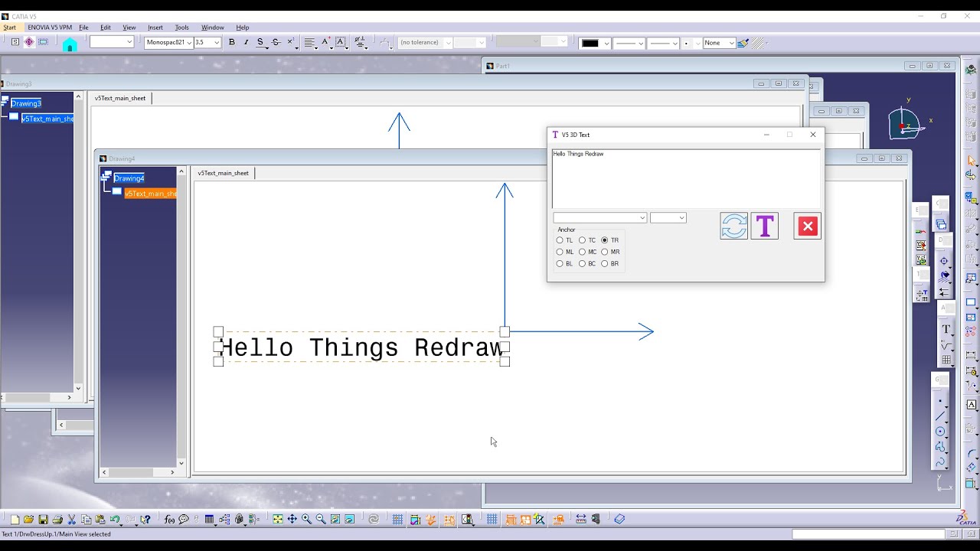Apply italic formatting
The image size is (980, 551).
(x=246, y=43)
